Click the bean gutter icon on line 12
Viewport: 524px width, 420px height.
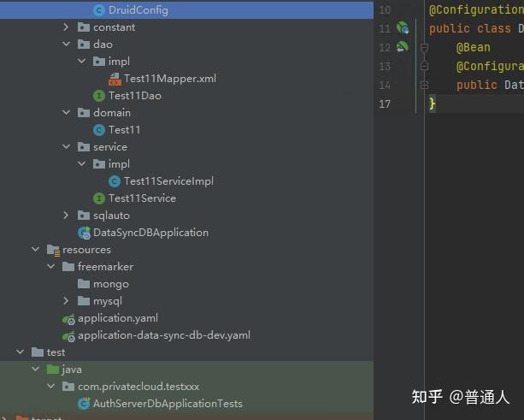tap(403, 46)
